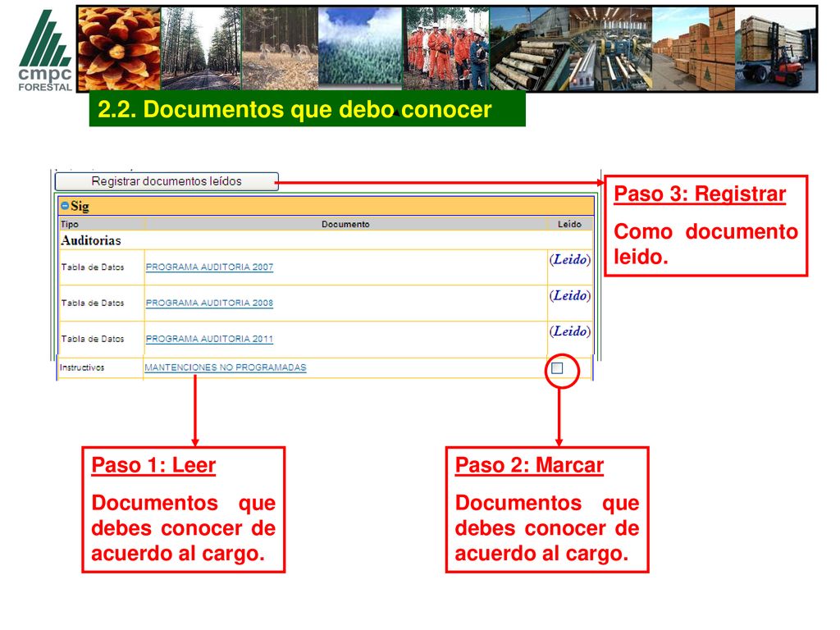This screenshot has height=630, width=840.
Task: Click the (Leído) status for PROGRAMA AUDITORIA 2007
Action: coord(569,260)
